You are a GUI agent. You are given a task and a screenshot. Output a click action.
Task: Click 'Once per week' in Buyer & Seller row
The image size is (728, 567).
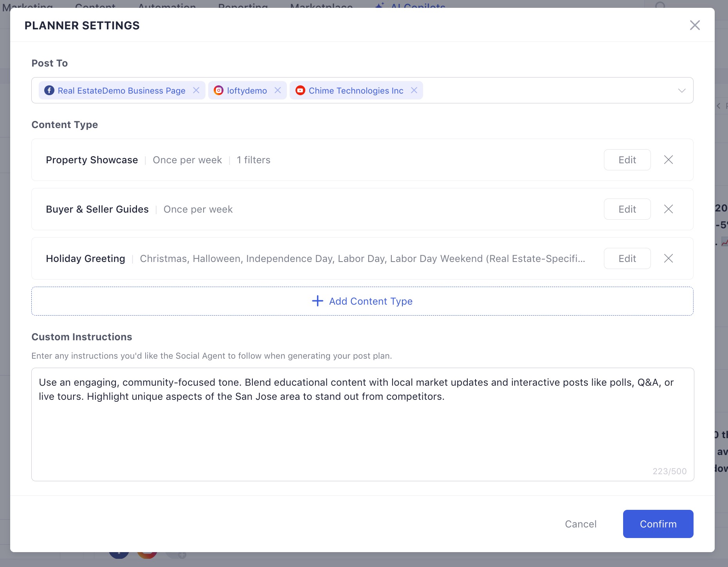coord(198,209)
